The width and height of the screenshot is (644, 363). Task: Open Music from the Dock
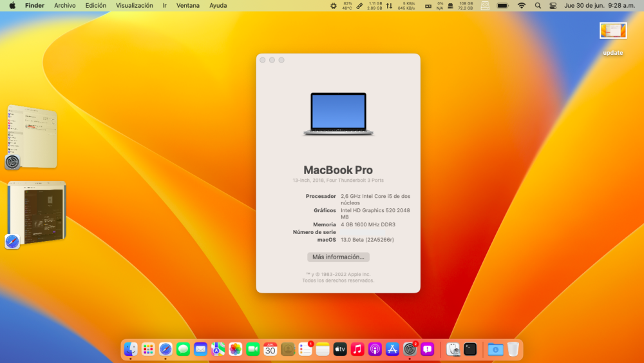357,349
